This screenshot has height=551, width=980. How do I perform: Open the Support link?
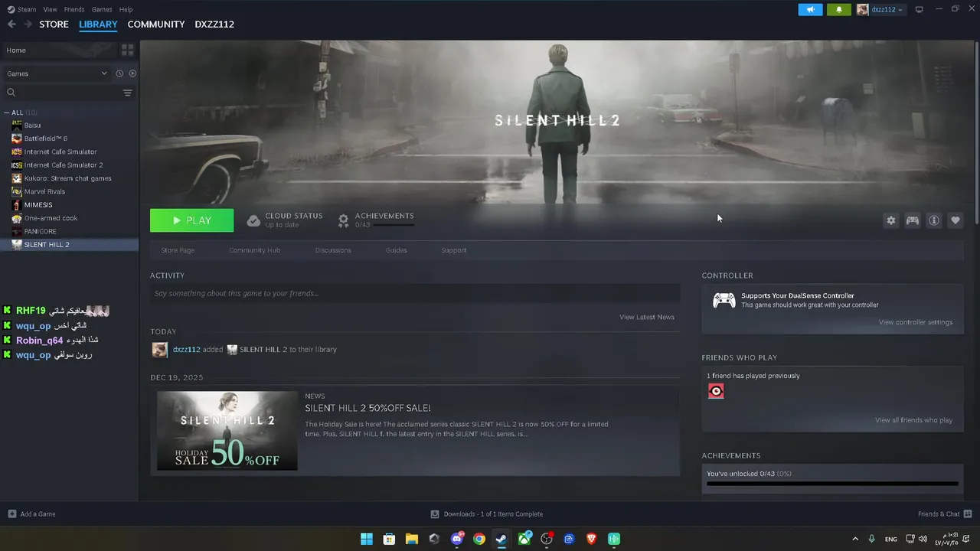point(453,250)
